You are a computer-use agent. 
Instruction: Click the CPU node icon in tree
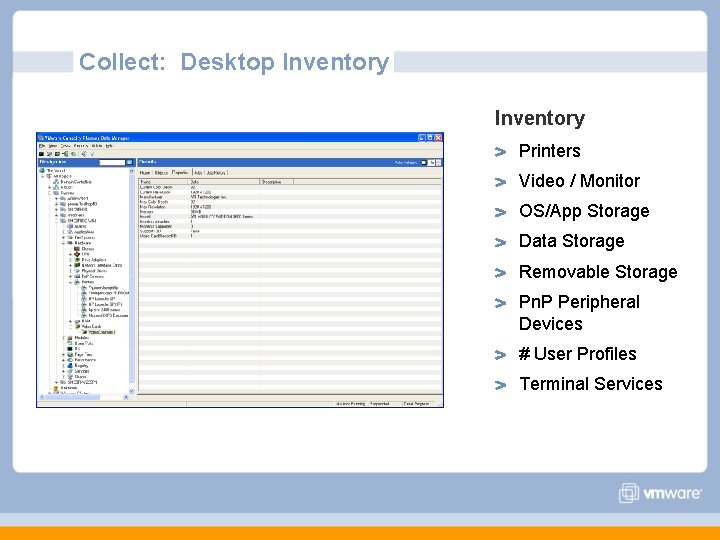[77, 254]
